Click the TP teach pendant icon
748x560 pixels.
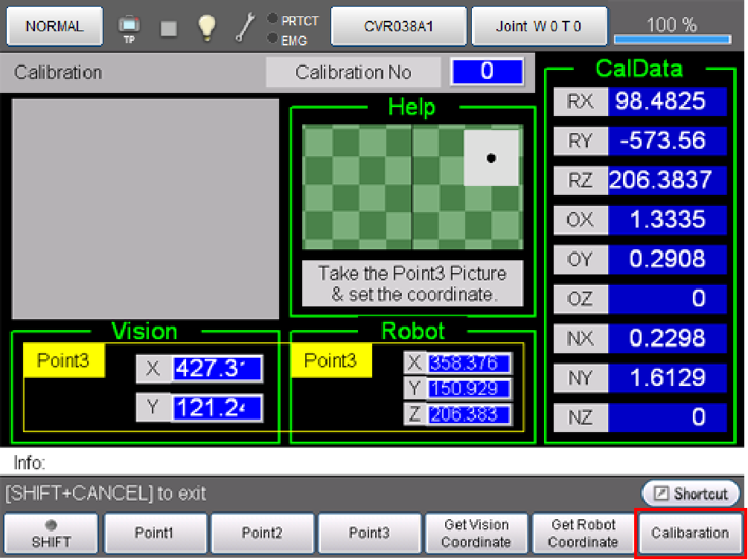point(129,28)
